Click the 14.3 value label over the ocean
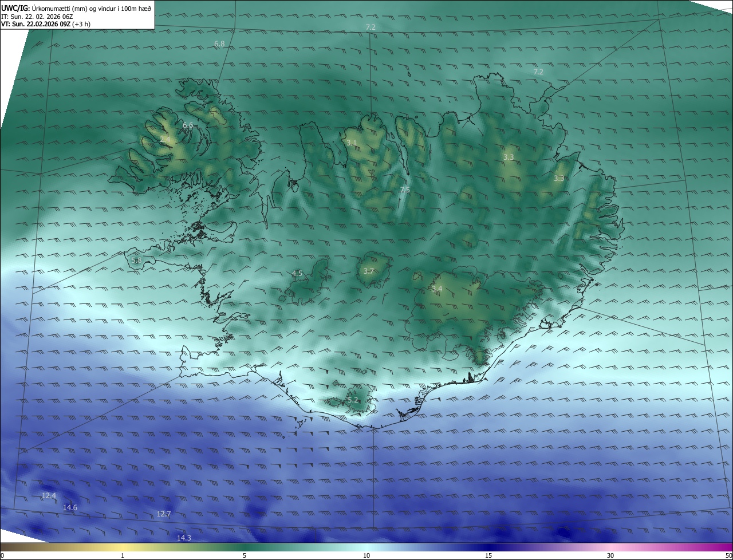 pyautogui.click(x=184, y=538)
